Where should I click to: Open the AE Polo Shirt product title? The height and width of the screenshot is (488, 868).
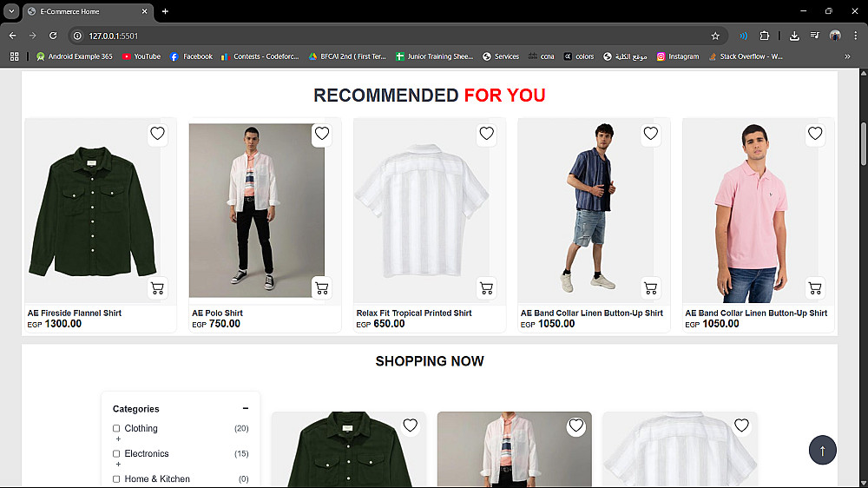tap(217, 313)
